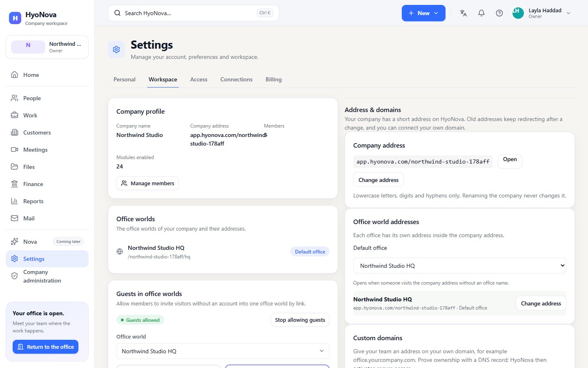Click the Coming later badge

(x=69, y=242)
